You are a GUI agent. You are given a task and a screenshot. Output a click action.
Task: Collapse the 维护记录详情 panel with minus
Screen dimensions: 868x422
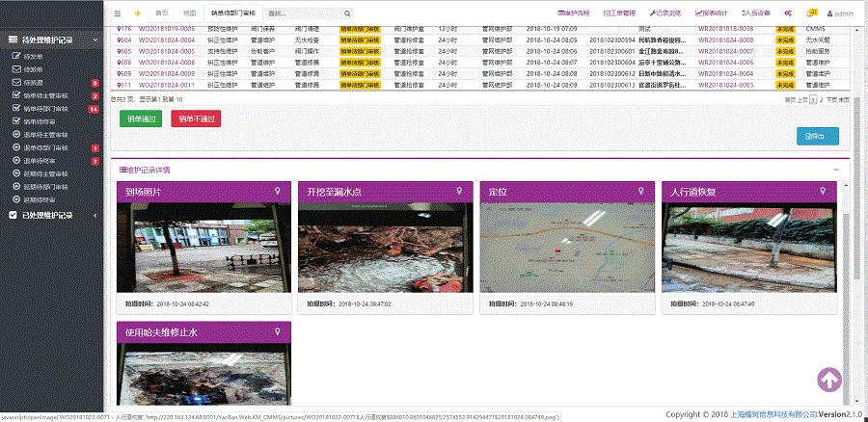834,170
